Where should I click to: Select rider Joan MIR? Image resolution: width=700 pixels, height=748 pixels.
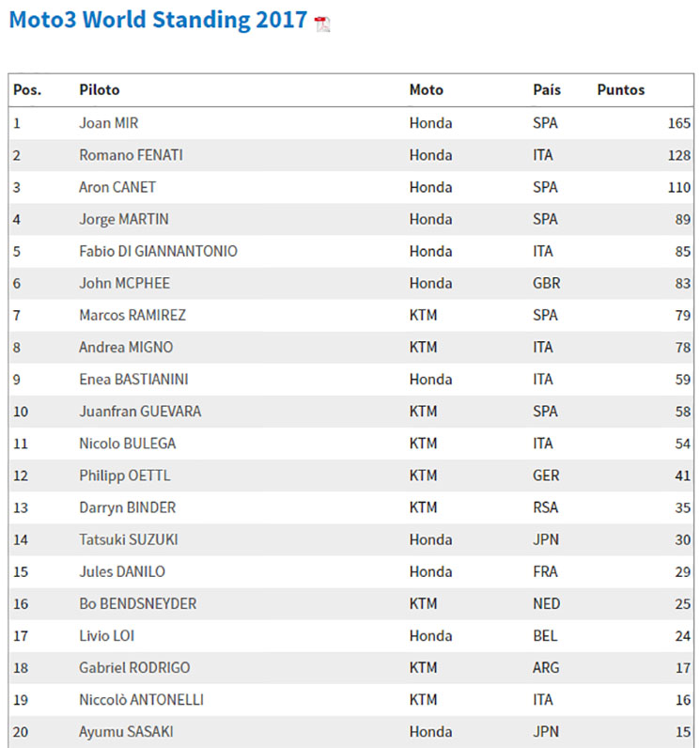pyautogui.click(x=109, y=123)
